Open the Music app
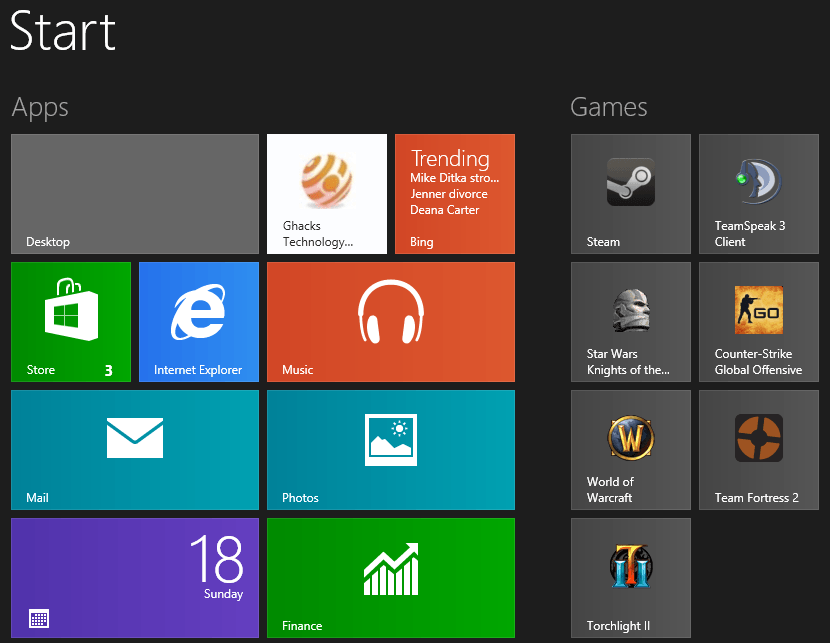 [x=390, y=322]
